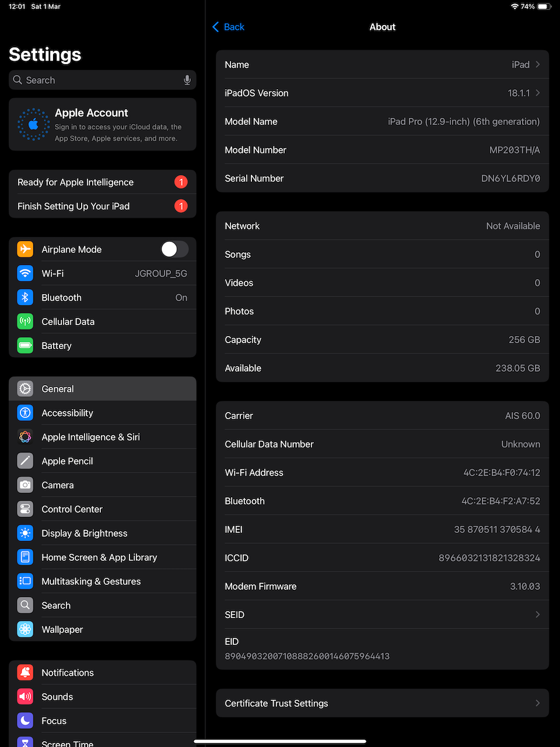Image resolution: width=560 pixels, height=747 pixels.
Task: Select the ICCID number value
Action: click(x=489, y=558)
